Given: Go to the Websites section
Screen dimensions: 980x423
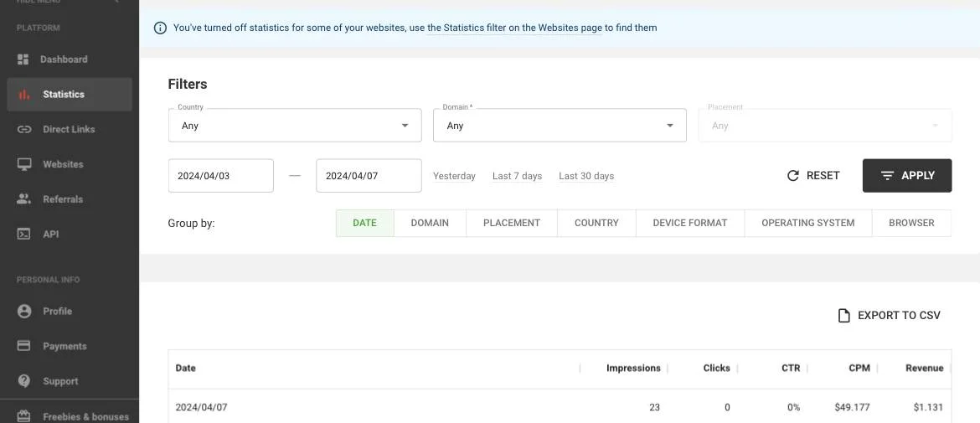Looking at the screenshot, I should click(x=70, y=164).
